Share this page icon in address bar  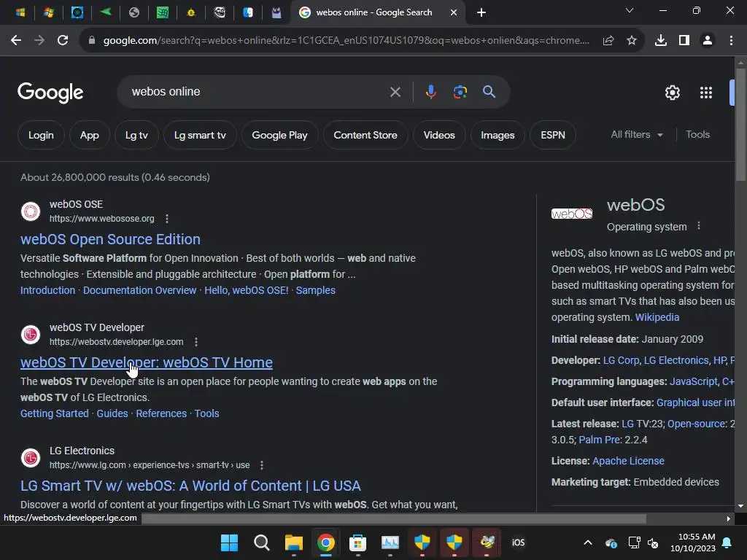(x=608, y=41)
